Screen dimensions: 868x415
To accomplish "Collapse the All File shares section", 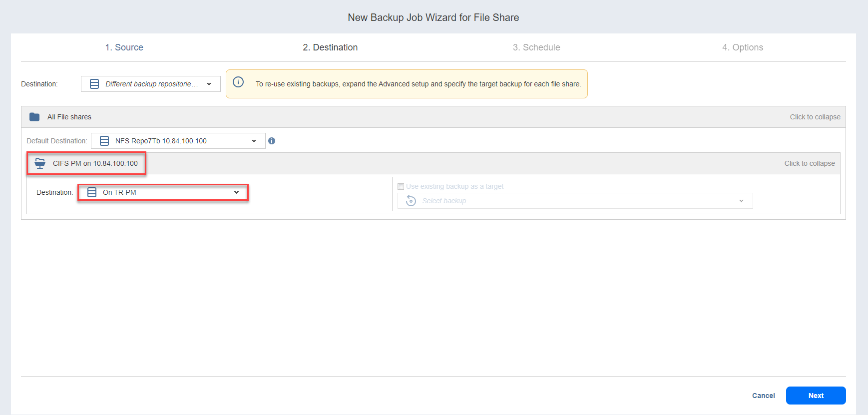I will (815, 117).
